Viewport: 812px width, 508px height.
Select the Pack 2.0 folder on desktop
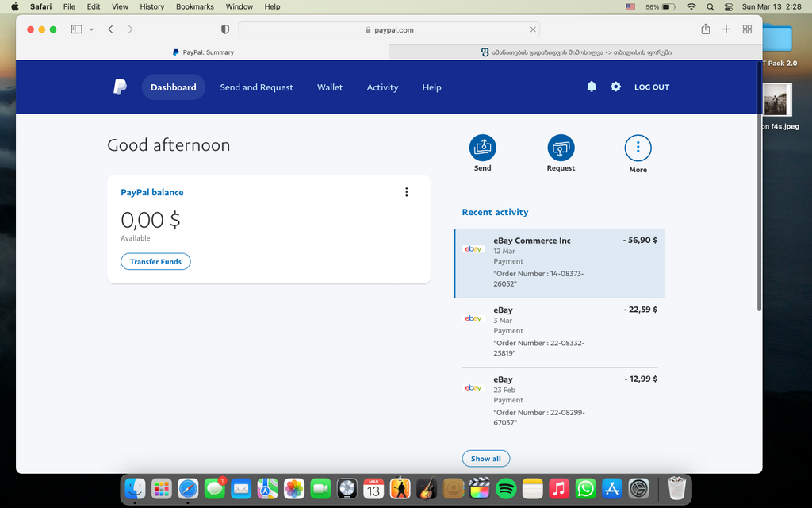click(777, 39)
